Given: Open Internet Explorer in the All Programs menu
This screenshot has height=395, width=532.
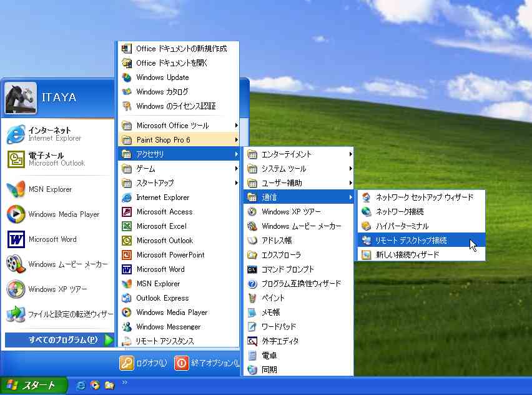Looking at the screenshot, I should pyautogui.click(x=179, y=197).
